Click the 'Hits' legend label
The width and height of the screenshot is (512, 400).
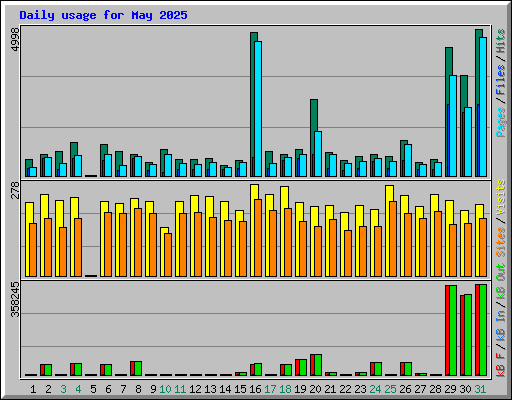pyautogui.click(x=501, y=41)
